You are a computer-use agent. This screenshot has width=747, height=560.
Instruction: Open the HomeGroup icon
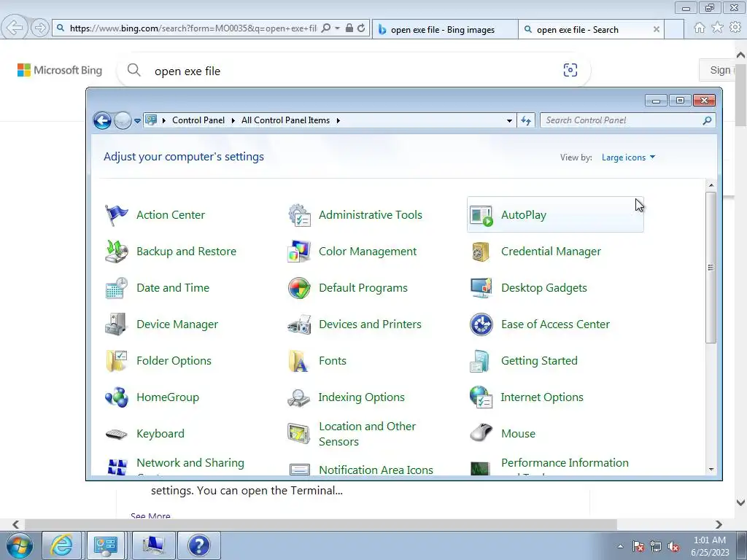[116, 397]
